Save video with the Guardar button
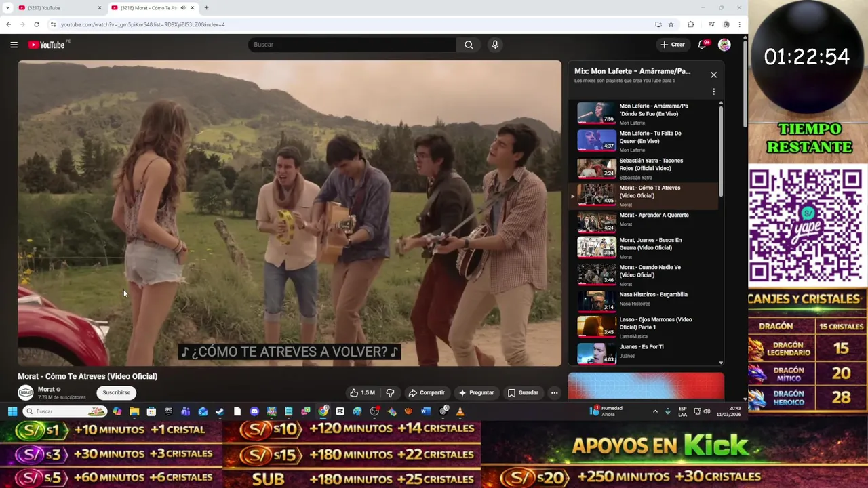Screen dimensions: 868x488 (x=523, y=392)
